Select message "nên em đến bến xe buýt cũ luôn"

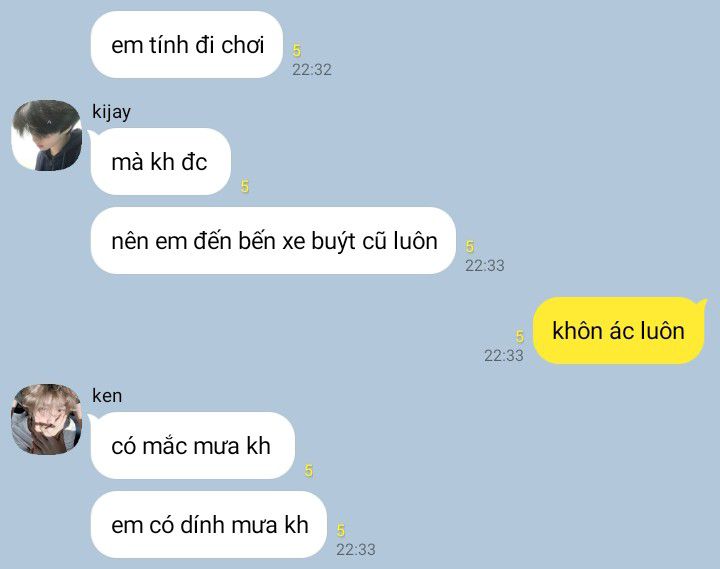(274, 241)
